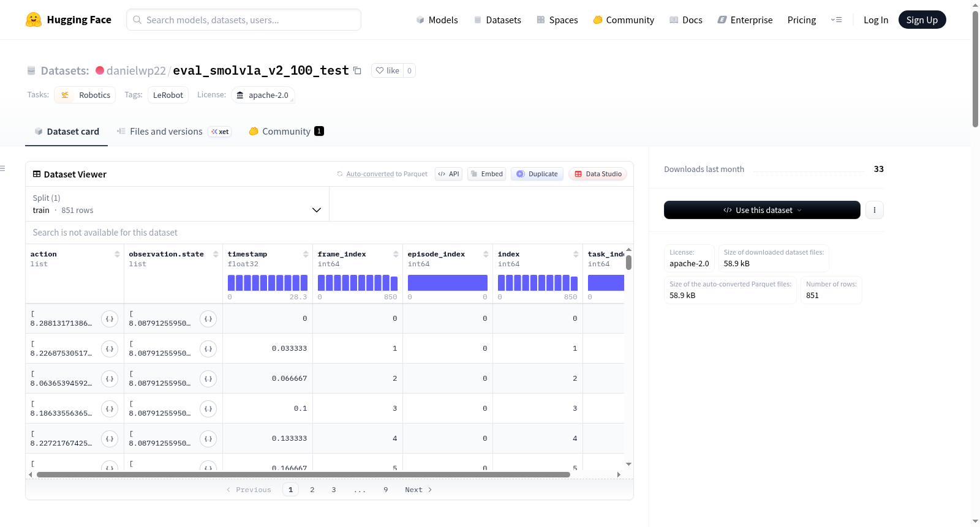Click the Sign Up button
This screenshot has height=527, width=980.
(922, 20)
